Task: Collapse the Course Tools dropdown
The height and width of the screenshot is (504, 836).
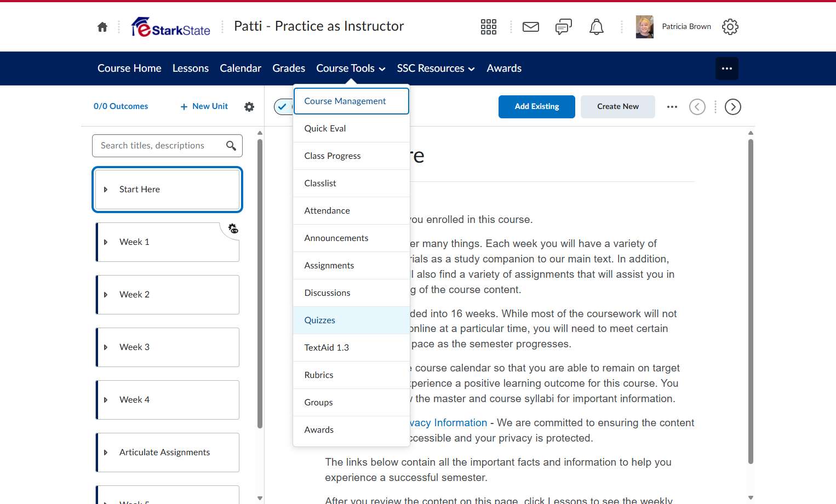Action: (351, 68)
